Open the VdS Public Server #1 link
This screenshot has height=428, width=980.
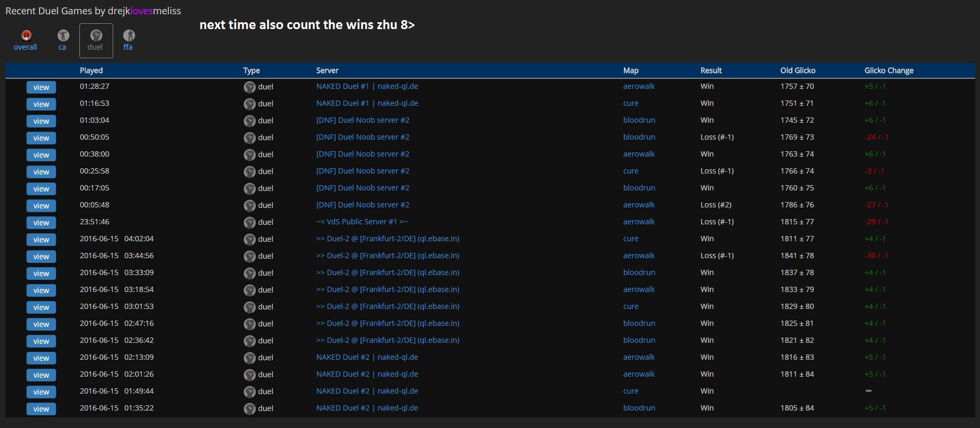pyautogui.click(x=361, y=222)
